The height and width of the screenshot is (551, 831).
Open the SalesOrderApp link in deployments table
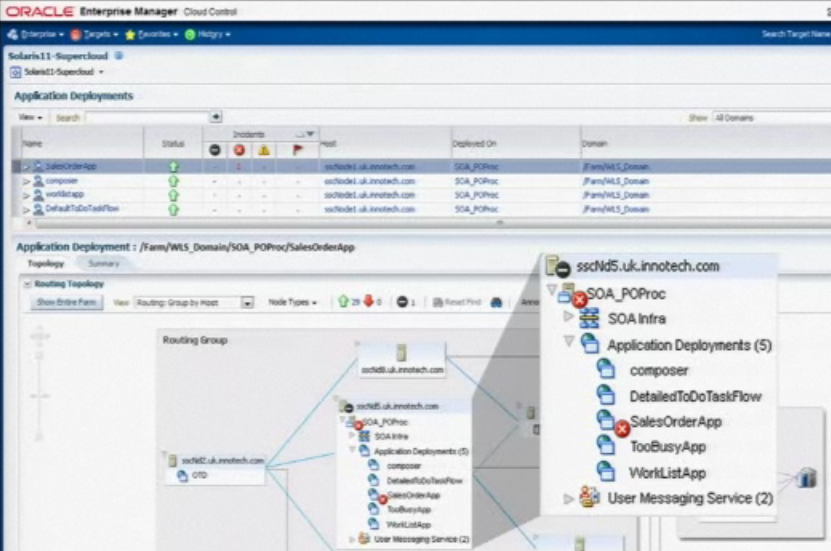(70, 166)
